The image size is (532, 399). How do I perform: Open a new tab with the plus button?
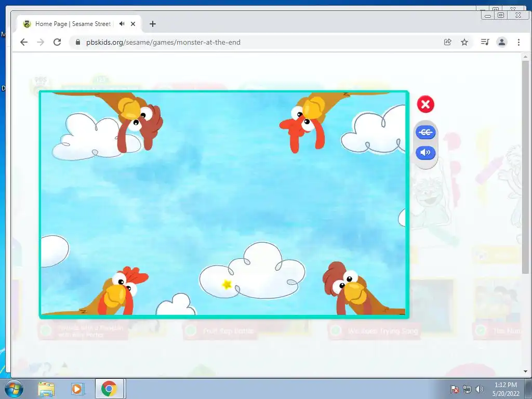coord(153,24)
